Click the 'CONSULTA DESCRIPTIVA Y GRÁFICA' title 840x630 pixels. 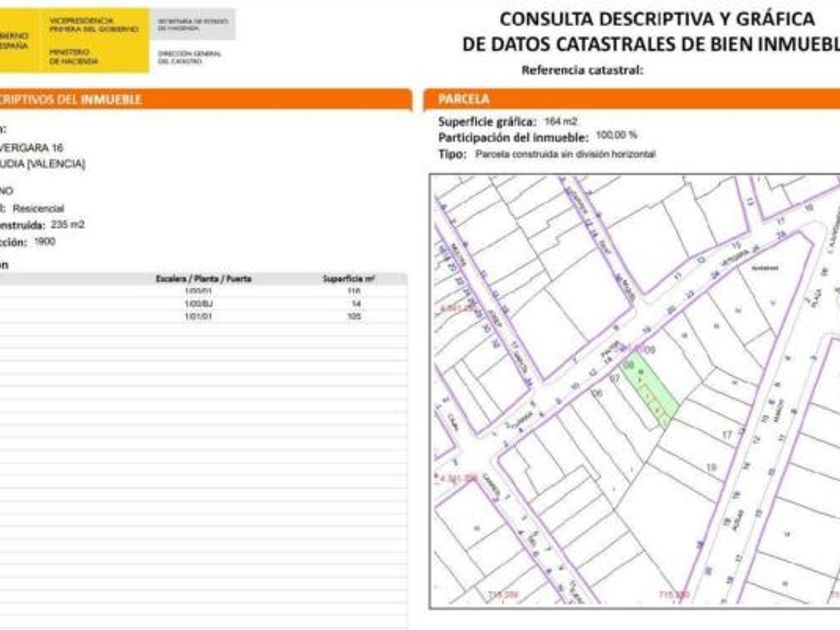[657, 19]
